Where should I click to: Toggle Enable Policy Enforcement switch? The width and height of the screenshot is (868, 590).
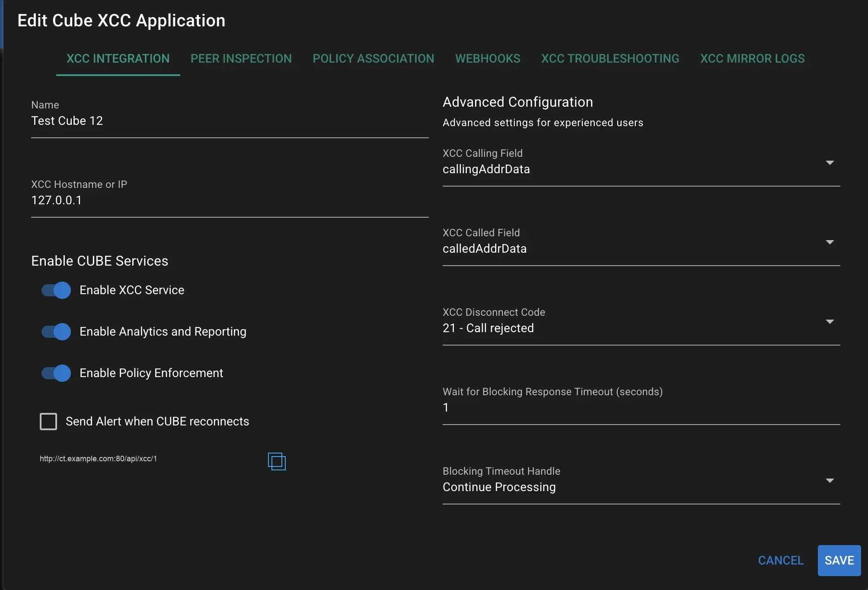pyautogui.click(x=56, y=373)
